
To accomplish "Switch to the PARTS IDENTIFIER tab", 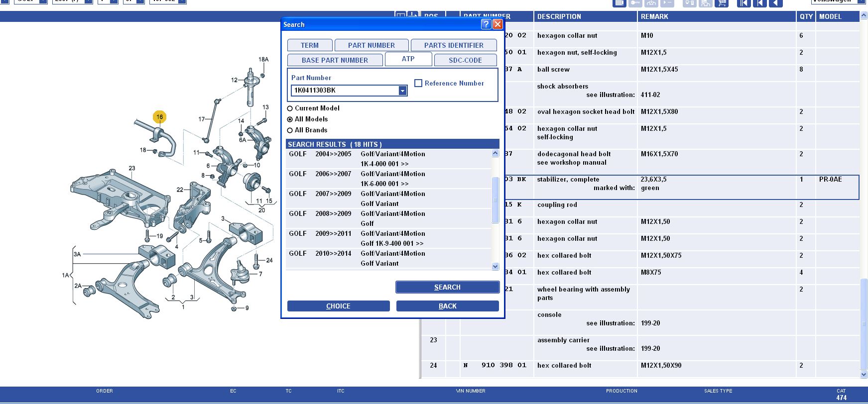I will 454,45.
